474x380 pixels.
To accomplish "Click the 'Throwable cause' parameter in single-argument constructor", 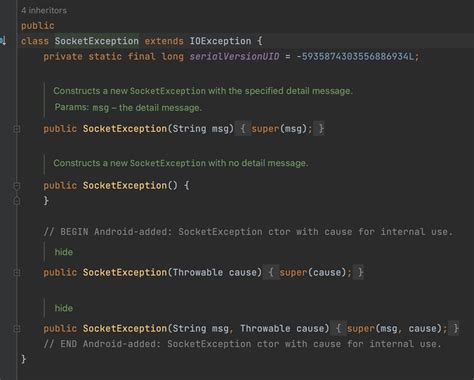I will click(215, 272).
